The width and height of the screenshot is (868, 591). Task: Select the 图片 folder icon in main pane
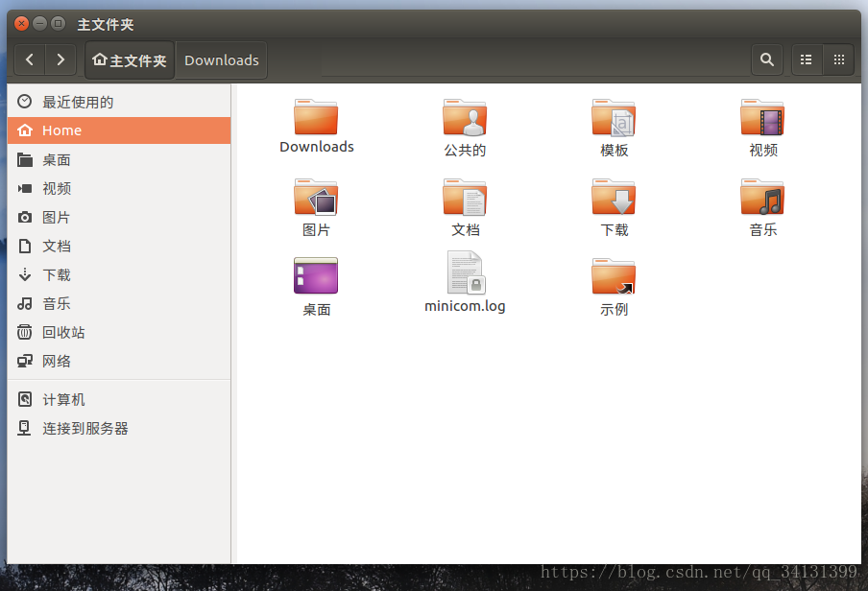[x=316, y=197]
